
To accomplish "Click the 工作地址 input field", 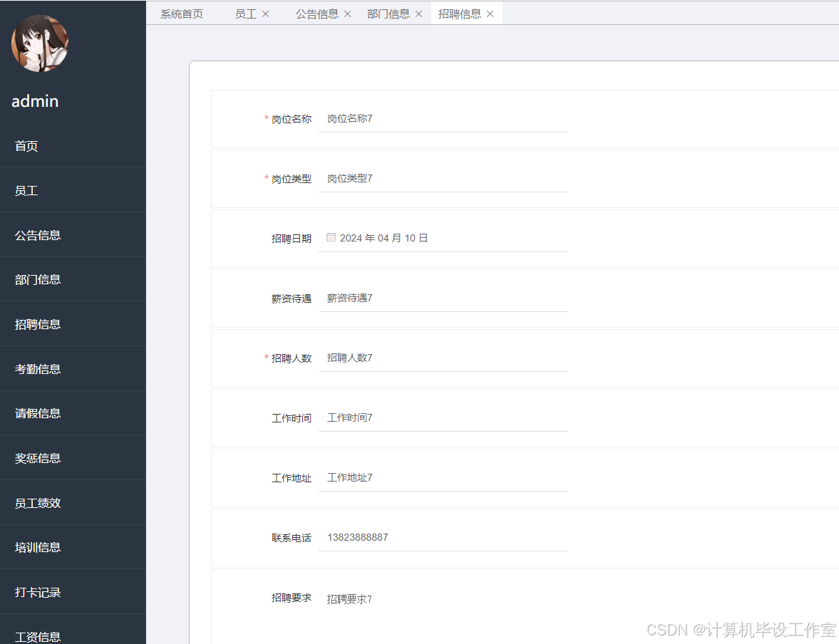I will (x=443, y=477).
